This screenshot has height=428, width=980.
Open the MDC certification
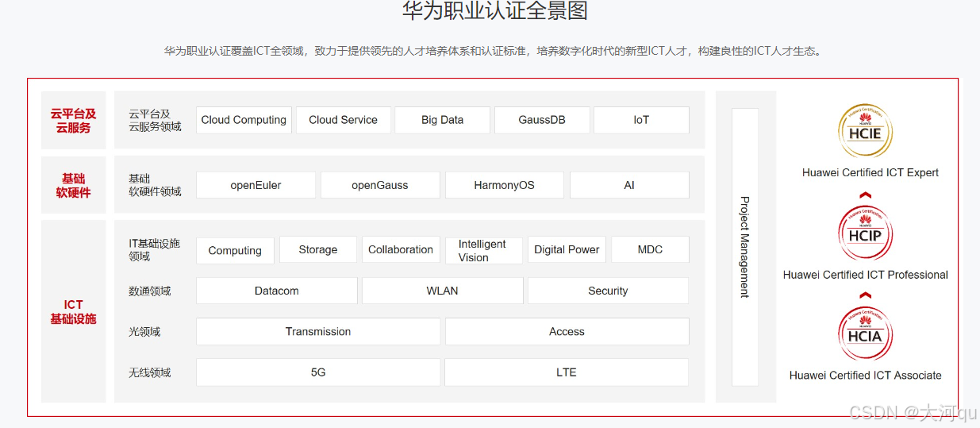650,250
